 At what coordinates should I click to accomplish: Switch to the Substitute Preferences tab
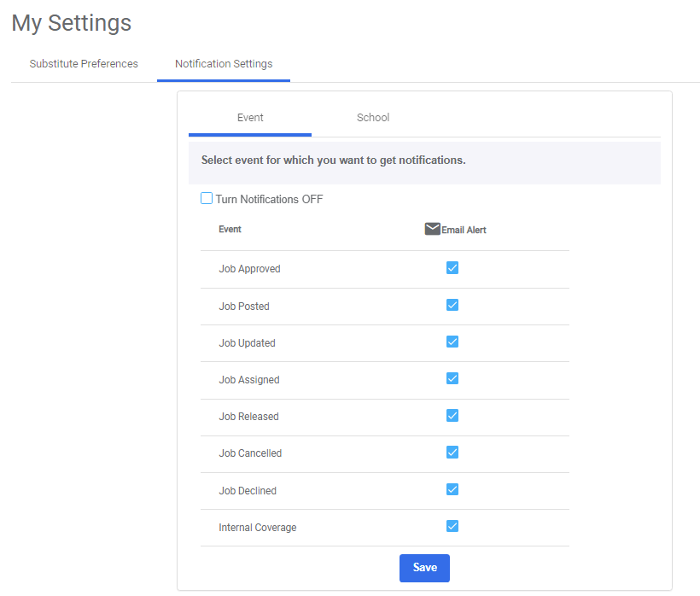pos(84,64)
